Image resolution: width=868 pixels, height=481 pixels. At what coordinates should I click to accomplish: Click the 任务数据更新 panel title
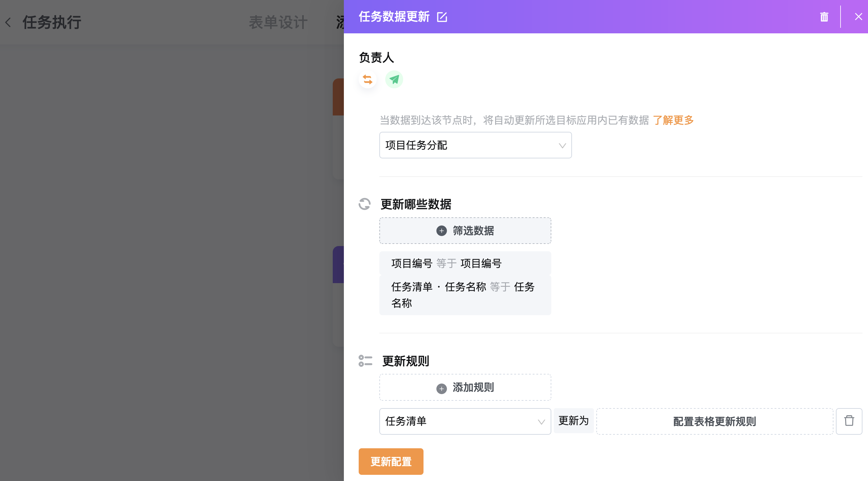tap(394, 16)
